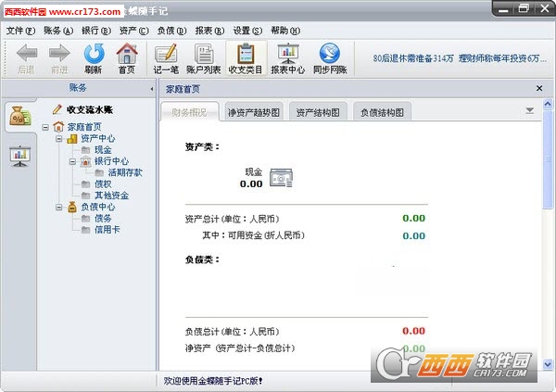Switch to the accounts money-bag sidebar icon
This screenshot has width=556, height=392.
tap(19, 116)
